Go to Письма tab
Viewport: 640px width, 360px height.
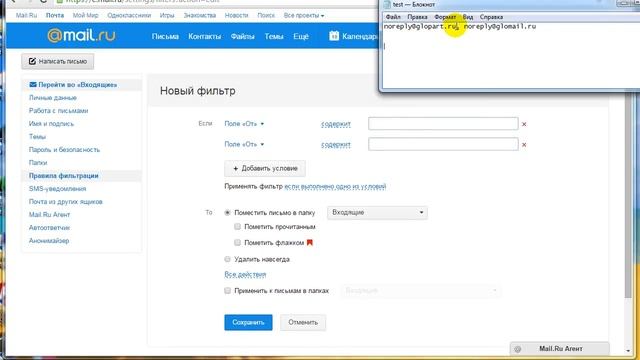[x=165, y=36]
